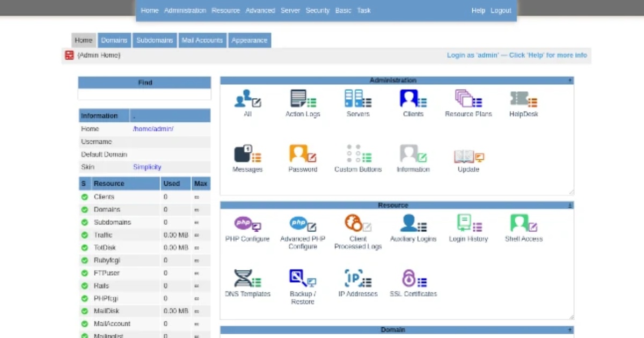Image resolution: width=644 pixels, height=338 pixels.
Task: Open the /home/admin/ path link
Action: click(x=153, y=129)
